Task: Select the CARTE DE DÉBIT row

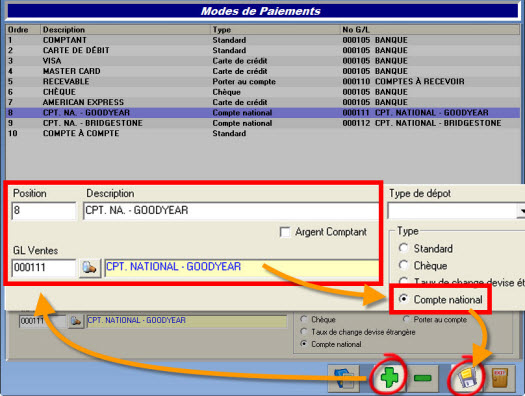Action: coord(263,50)
